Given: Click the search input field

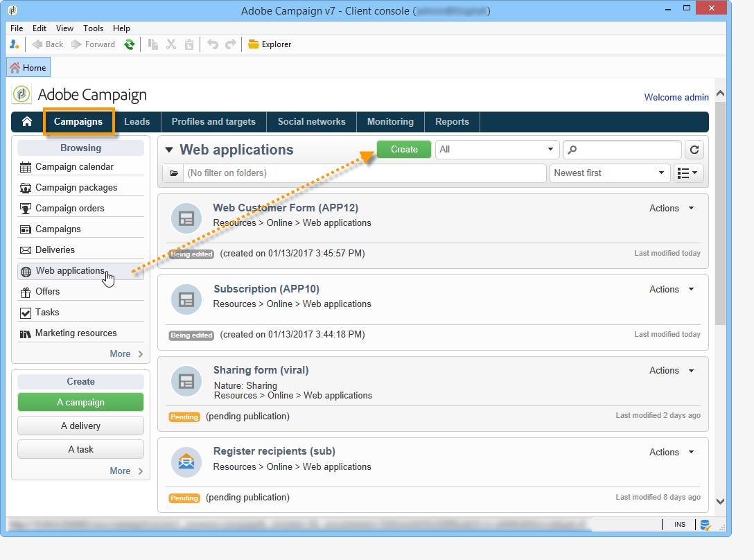Looking at the screenshot, I should pos(622,150).
